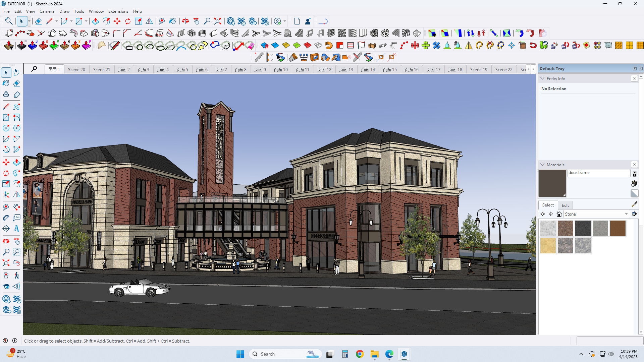Switch to the 页面 10 scene tab

coord(281,69)
